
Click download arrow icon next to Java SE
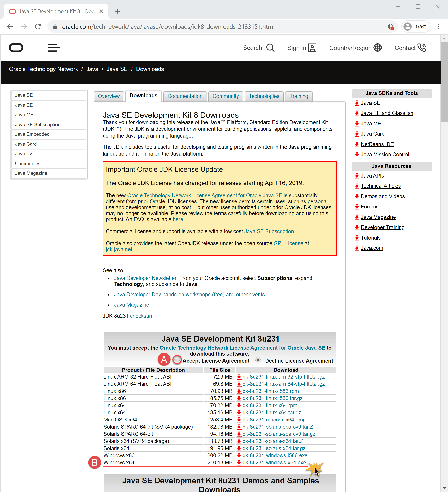(357, 103)
